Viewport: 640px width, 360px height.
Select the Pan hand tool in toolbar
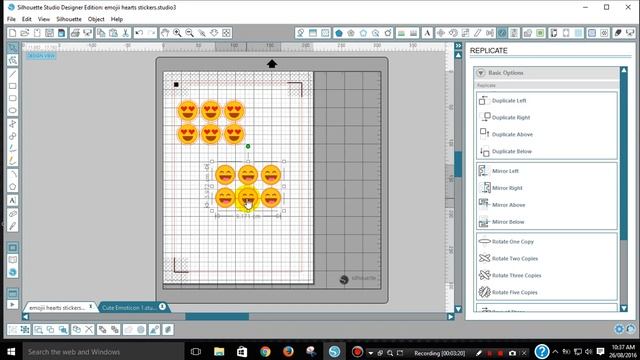click(165, 33)
